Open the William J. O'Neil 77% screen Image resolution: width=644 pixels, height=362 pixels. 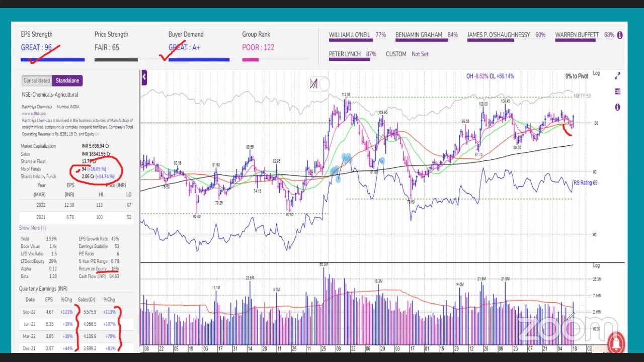(x=357, y=35)
